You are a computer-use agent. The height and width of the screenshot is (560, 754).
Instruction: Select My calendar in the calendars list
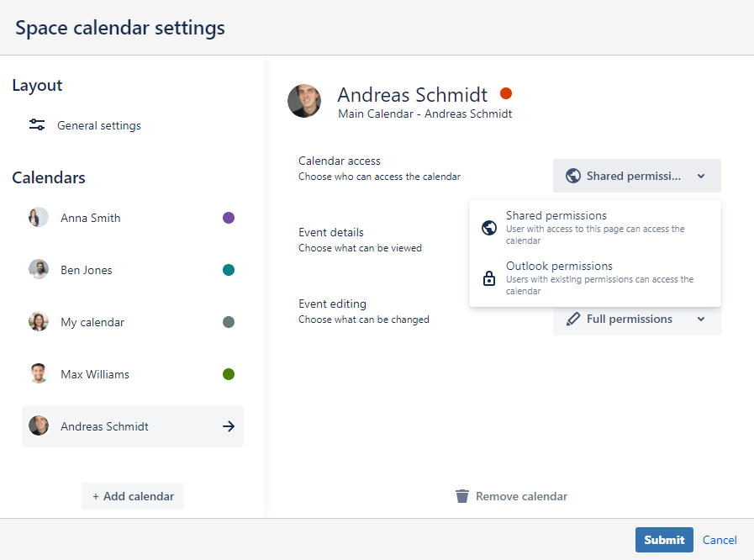(92, 322)
